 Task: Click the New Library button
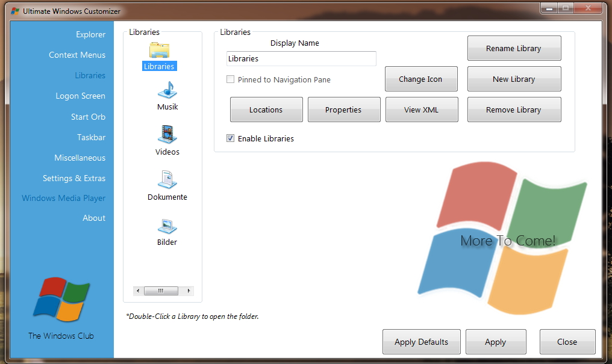tap(514, 79)
